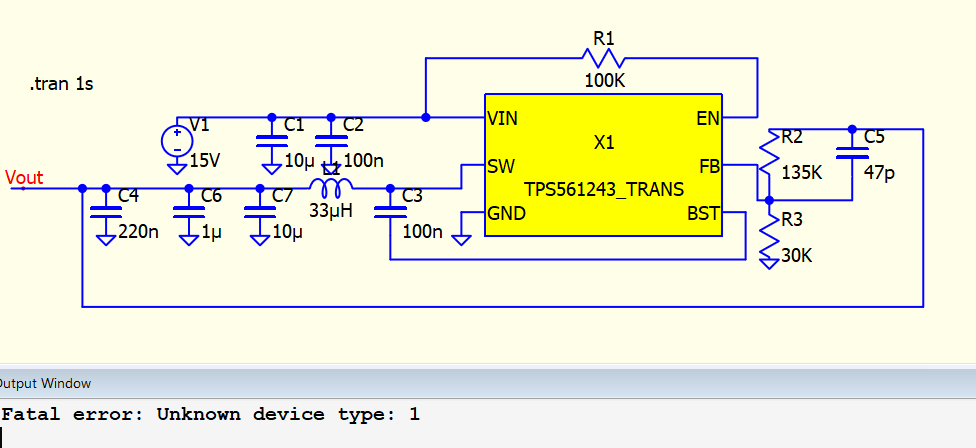Viewport: 976px width, 448px height.
Task: Click the ground symbol under C7
Action: (x=260, y=240)
